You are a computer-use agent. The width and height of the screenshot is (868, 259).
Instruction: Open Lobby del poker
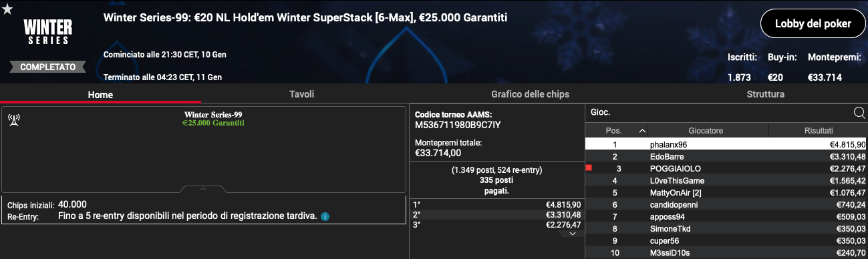pyautogui.click(x=813, y=24)
